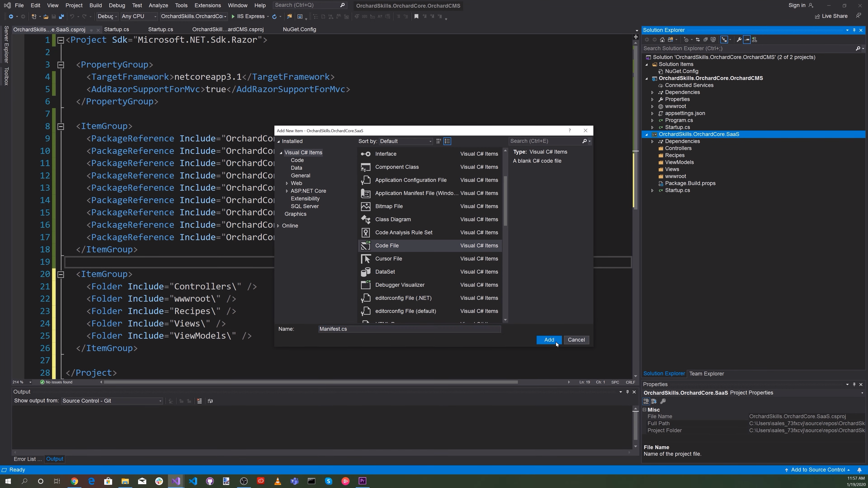Image resolution: width=868 pixels, height=488 pixels.
Task: Switch to NuGet.Config editor tab
Action: [x=299, y=29]
